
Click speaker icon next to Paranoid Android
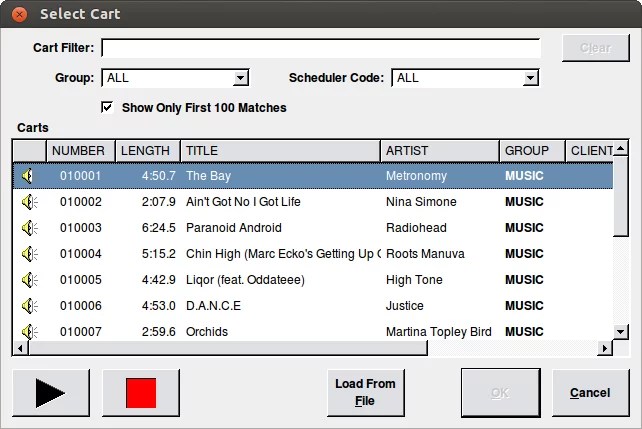[29, 228]
